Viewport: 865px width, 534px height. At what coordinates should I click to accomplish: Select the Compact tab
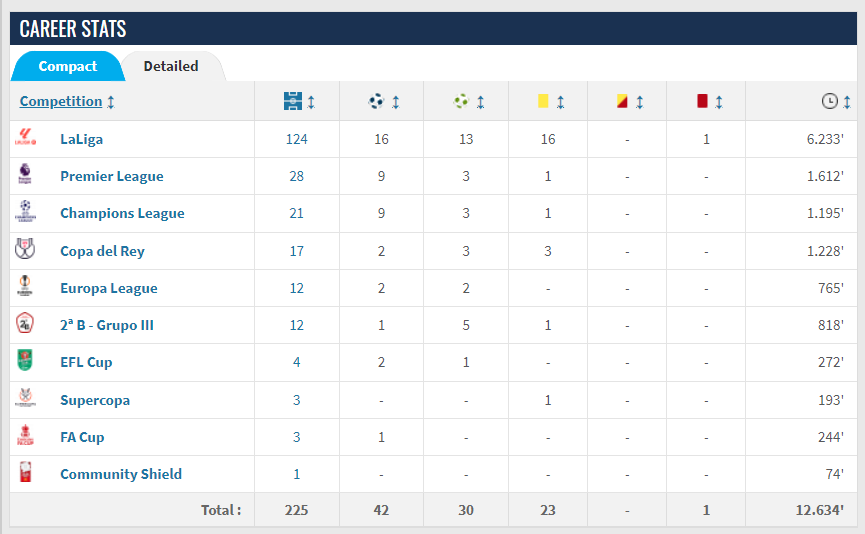point(67,66)
